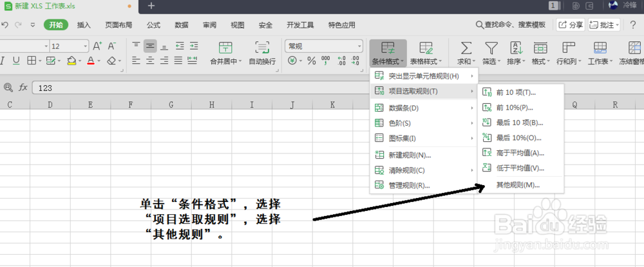Apply percent style format
Image resolution: width=644 pixels, height=267 pixels.
[x=312, y=61]
